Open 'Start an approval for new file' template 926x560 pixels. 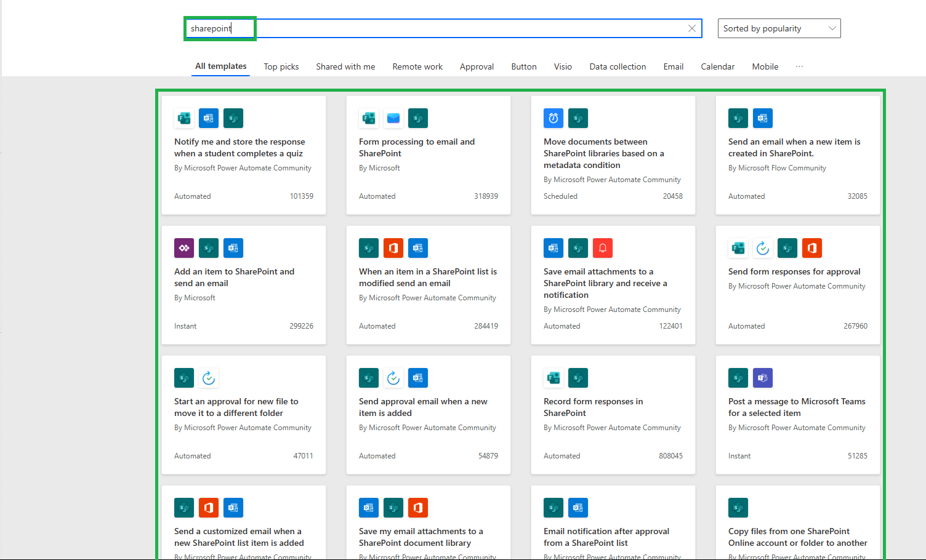click(x=244, y=415)
